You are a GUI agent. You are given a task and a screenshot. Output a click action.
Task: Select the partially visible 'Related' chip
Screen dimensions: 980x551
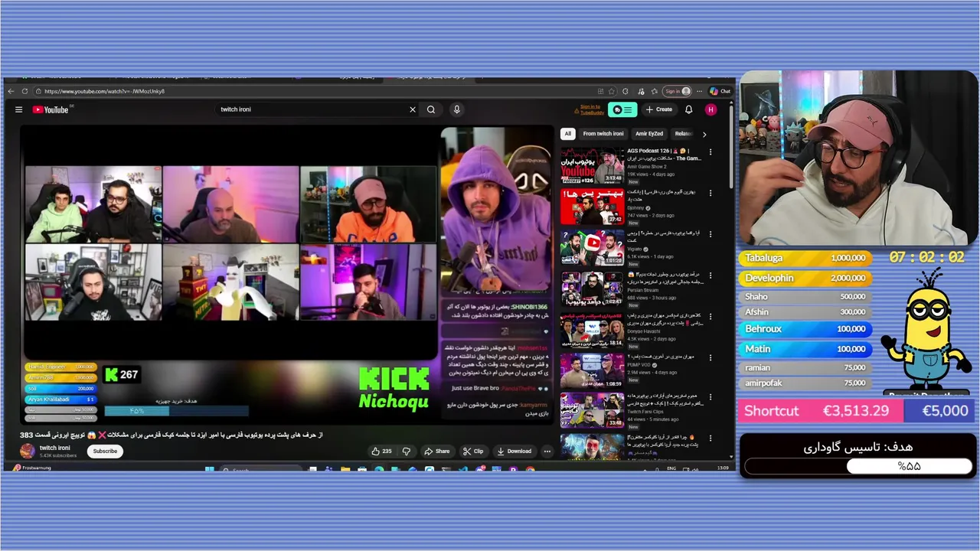pos(683,134)
